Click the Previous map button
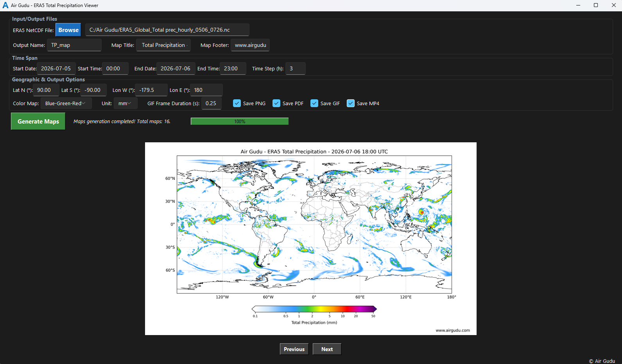The image size is (622, 364). 294,349
